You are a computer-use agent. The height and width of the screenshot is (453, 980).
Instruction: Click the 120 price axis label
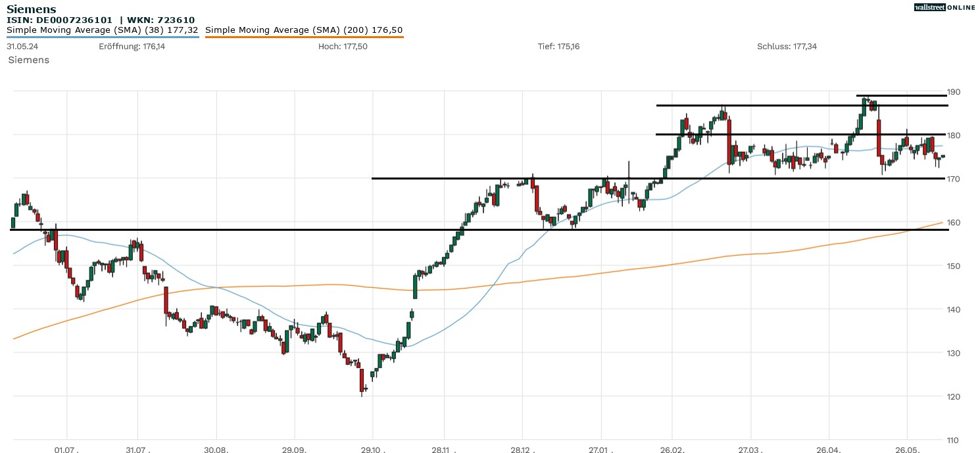954,396
